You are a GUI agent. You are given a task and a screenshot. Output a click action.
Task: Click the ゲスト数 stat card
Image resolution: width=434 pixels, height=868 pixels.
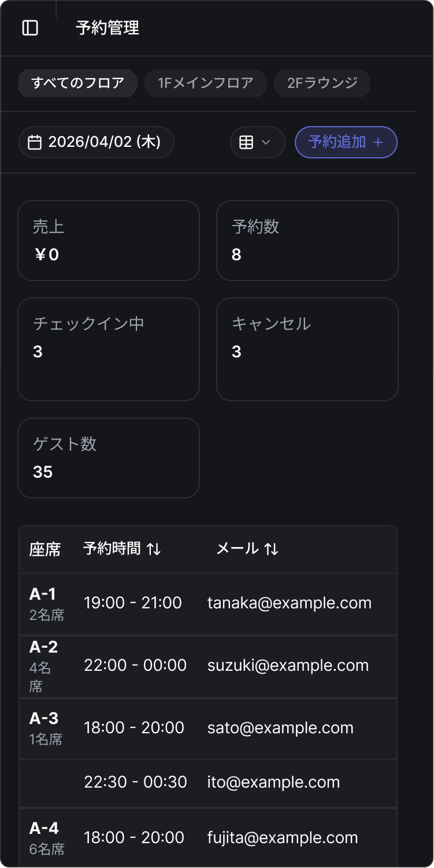[x=109, y=458]
